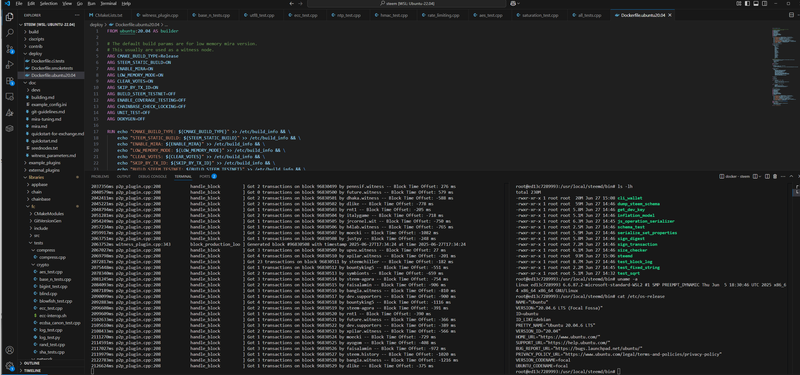
Task: Open the terminal launch profile dropdown
Action: 760,176
